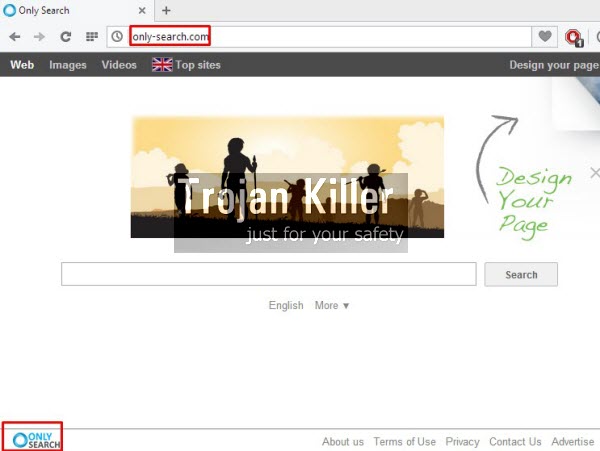The image size is (600, 451).
Task: Open the Speed Dial grid icon
Action: pyautogui.click(x=92, y=37)
